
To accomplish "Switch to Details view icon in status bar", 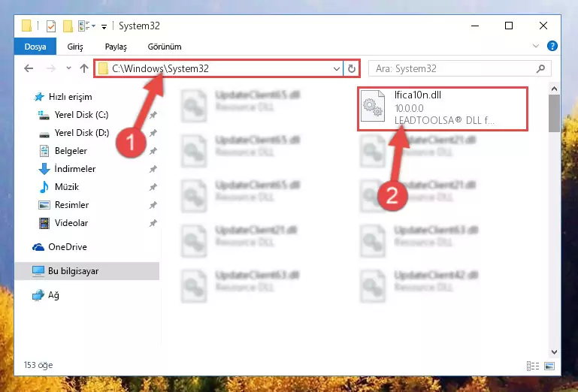I will coord(533,366).
